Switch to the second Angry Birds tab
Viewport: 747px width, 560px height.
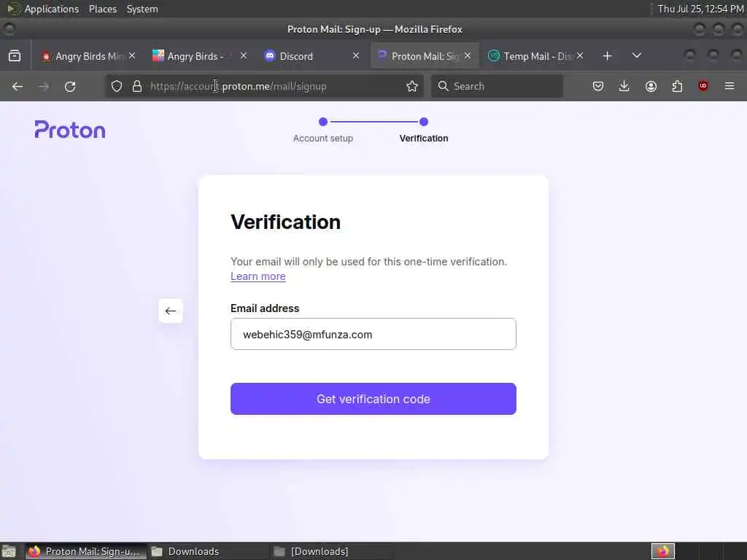(199, 56)
